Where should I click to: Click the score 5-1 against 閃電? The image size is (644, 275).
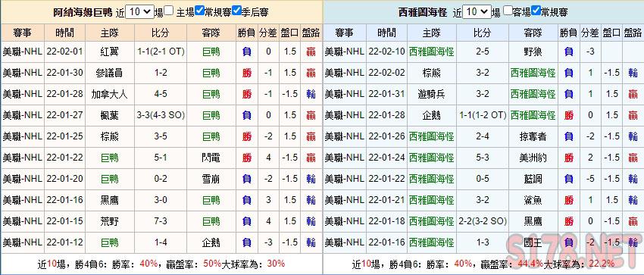[x=161, y=158]
